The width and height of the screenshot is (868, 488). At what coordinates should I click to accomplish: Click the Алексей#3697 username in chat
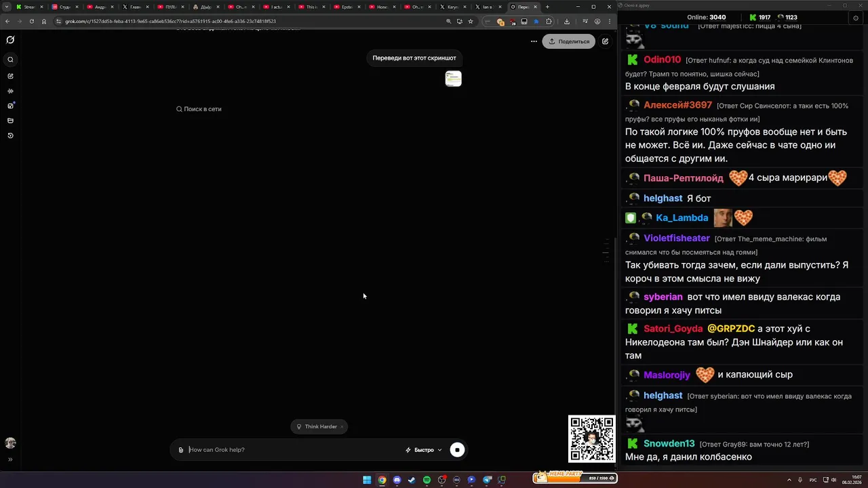[x=677, y=105]
